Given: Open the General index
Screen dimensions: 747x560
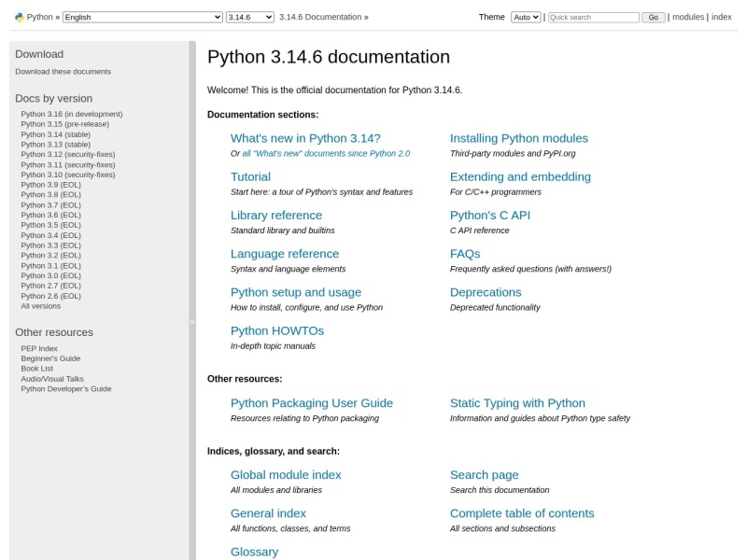Looking at the screenshot, I should tap(268, 514).
